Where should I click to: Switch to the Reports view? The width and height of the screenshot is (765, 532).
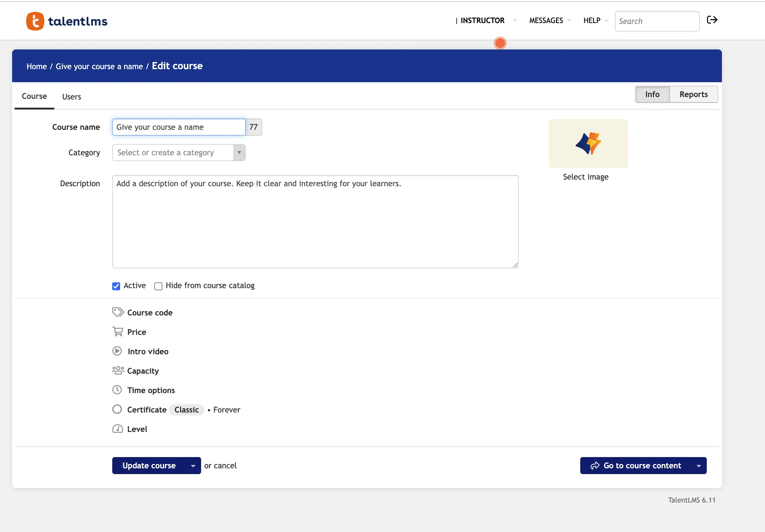tap(693, 95)
